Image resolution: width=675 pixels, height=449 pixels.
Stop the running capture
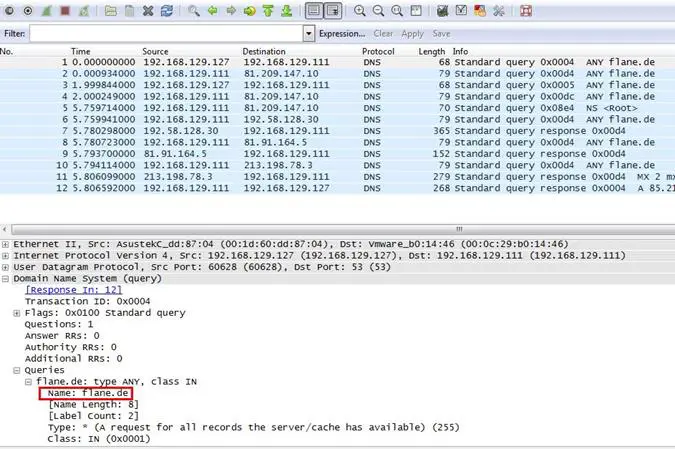tap(65, 11)
